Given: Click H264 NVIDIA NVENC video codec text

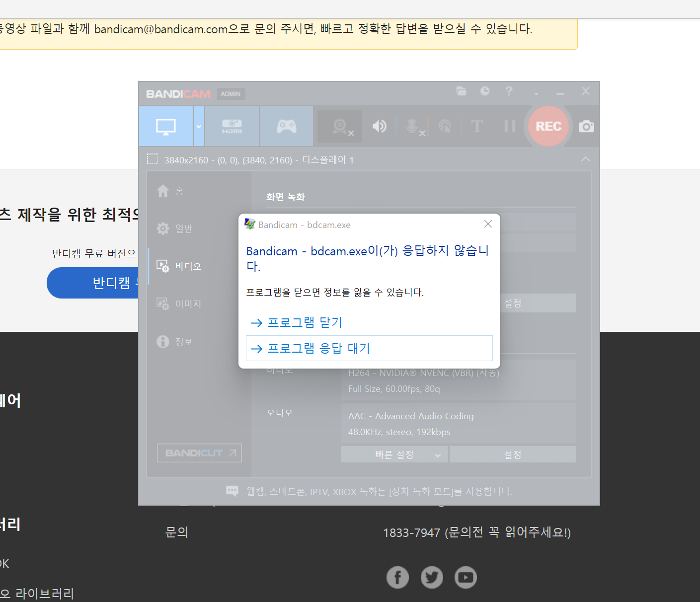Looking at the screenshot, I should (x=424, y=373).
